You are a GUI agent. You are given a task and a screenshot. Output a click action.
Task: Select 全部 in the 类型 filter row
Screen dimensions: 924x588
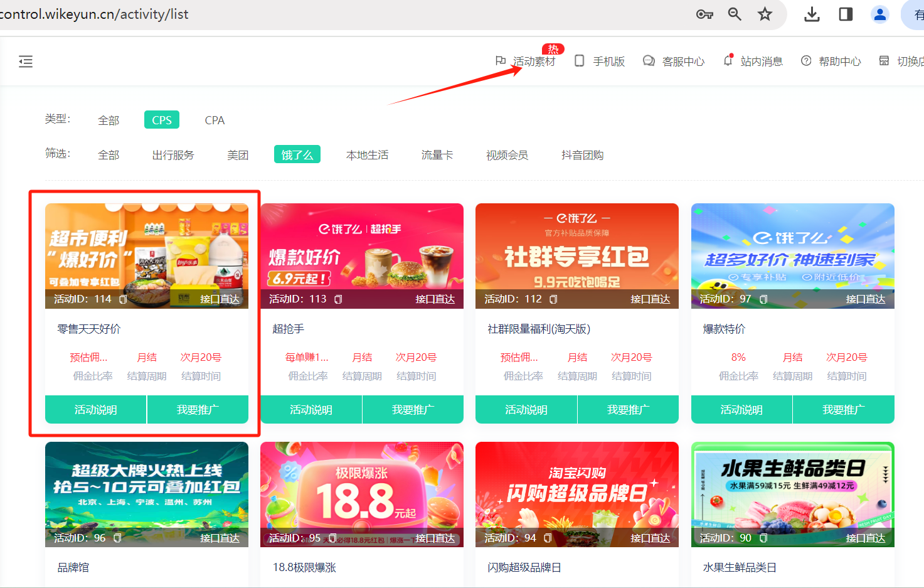[109, 120]
